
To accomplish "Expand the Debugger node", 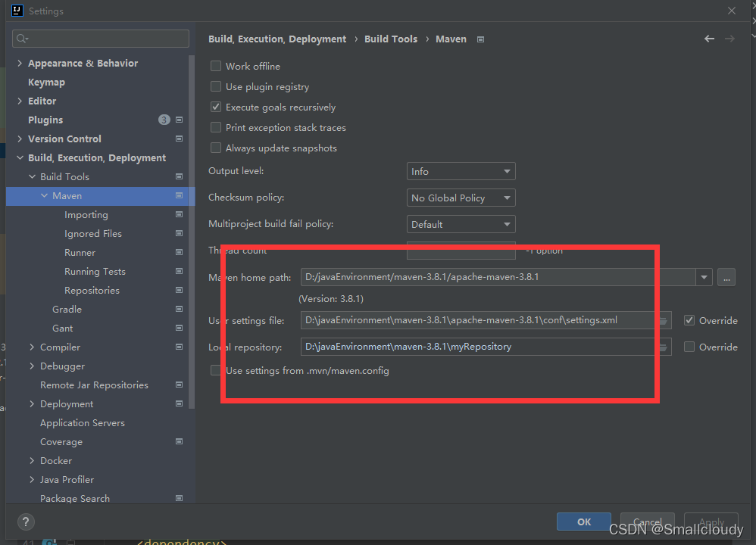I will 32,366.
